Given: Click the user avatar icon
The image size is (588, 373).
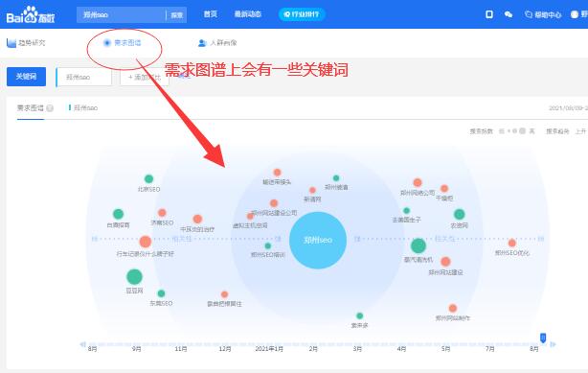Looking at the screenshot, I should (575, 14).
